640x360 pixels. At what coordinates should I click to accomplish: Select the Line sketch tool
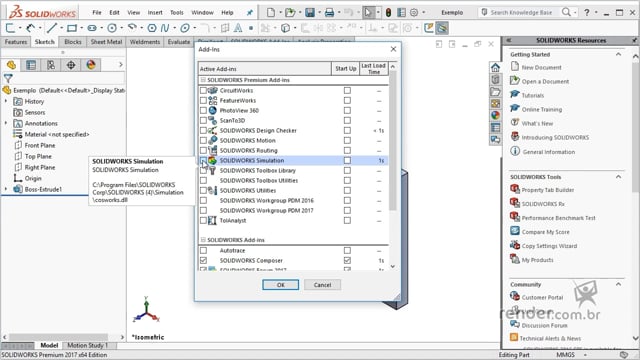pos(51,28)
